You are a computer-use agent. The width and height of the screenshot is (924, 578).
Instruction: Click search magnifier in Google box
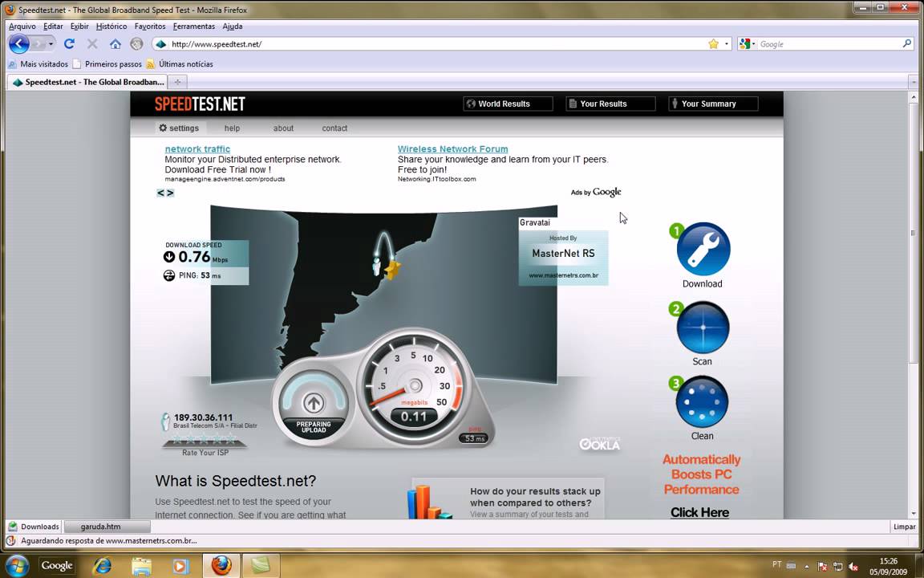907,43
